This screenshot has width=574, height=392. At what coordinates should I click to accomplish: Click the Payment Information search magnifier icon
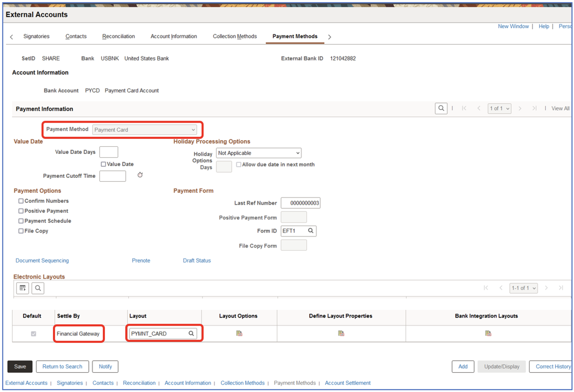coord(441,108)
